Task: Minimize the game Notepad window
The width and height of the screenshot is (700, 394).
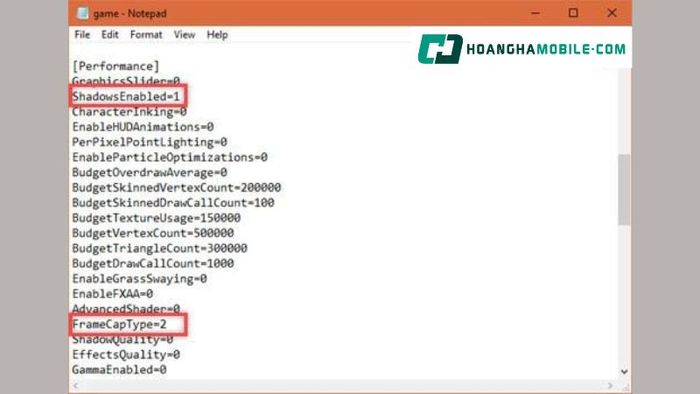Action: click(535, 13)
